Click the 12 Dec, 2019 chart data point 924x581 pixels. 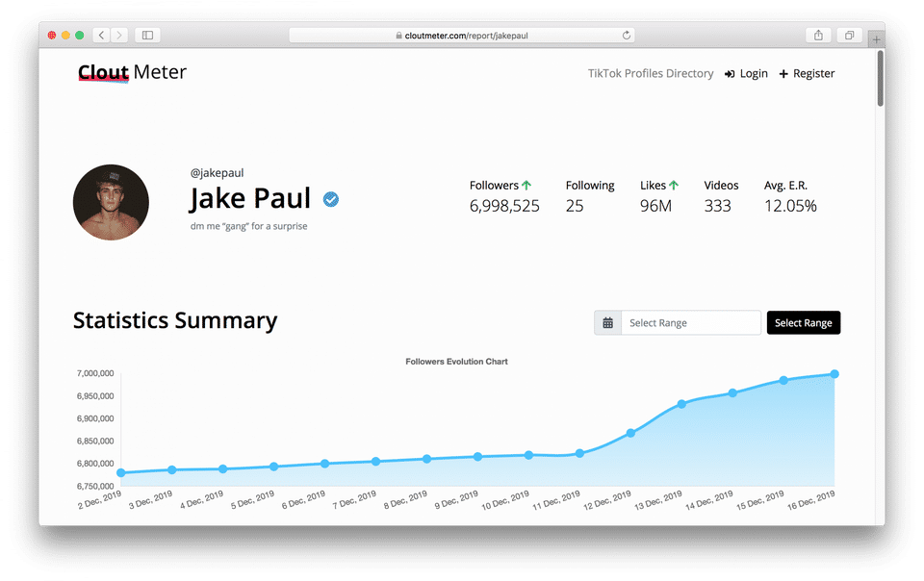click(630, 433)
